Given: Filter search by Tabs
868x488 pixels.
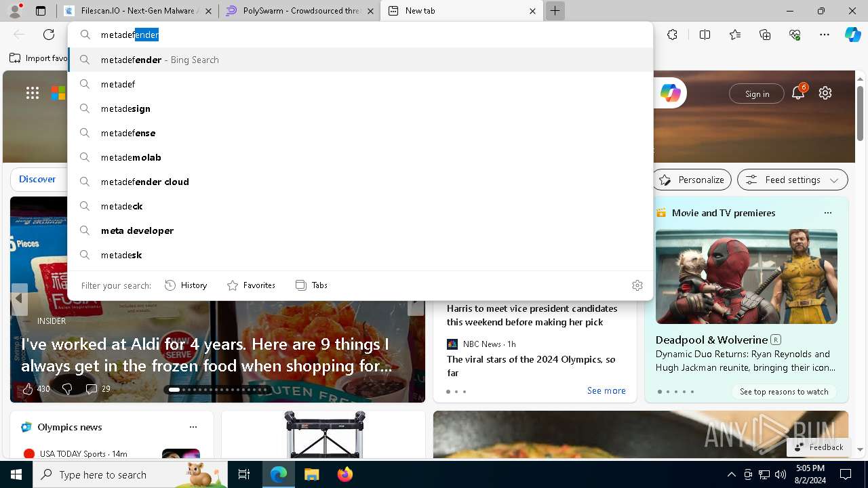Looking at the screenshot, I should pos(311,285).
